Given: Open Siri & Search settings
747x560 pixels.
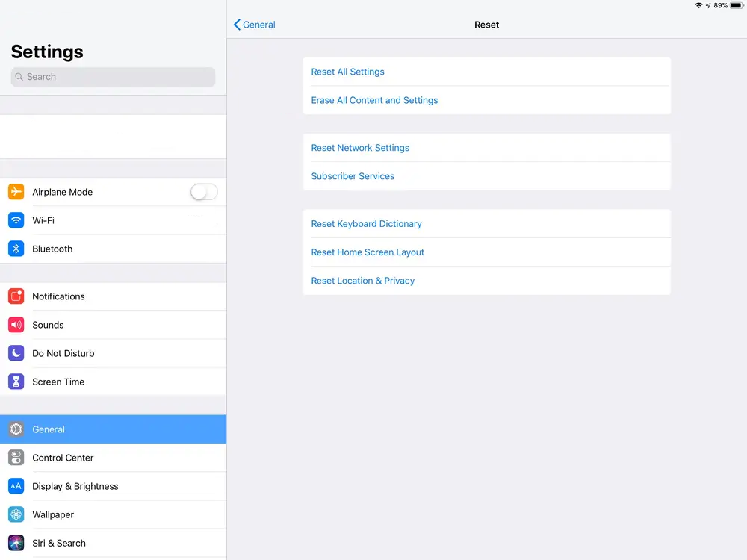Looking at the screenshot, I should click(59, 543).
